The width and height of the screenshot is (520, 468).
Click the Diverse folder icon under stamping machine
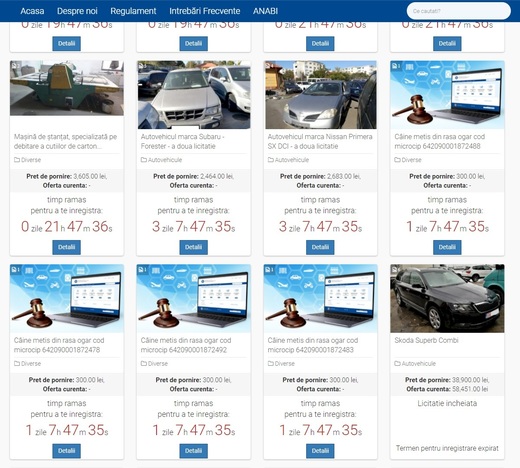pos(17,160)
